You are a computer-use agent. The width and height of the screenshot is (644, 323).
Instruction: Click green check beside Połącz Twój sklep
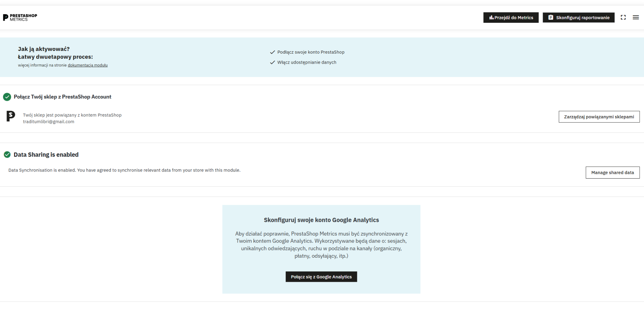7,97
